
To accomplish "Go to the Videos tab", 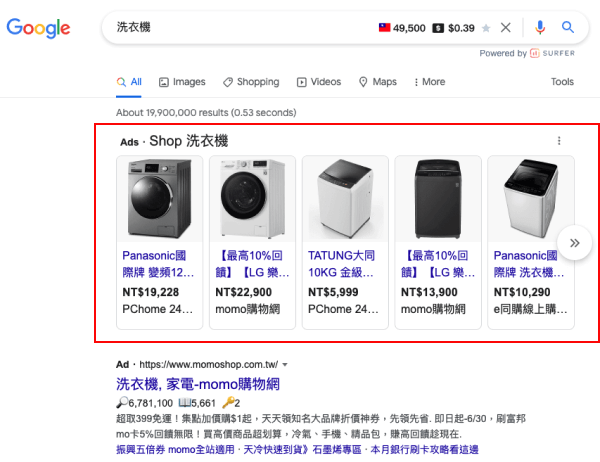I will (318, 82).
